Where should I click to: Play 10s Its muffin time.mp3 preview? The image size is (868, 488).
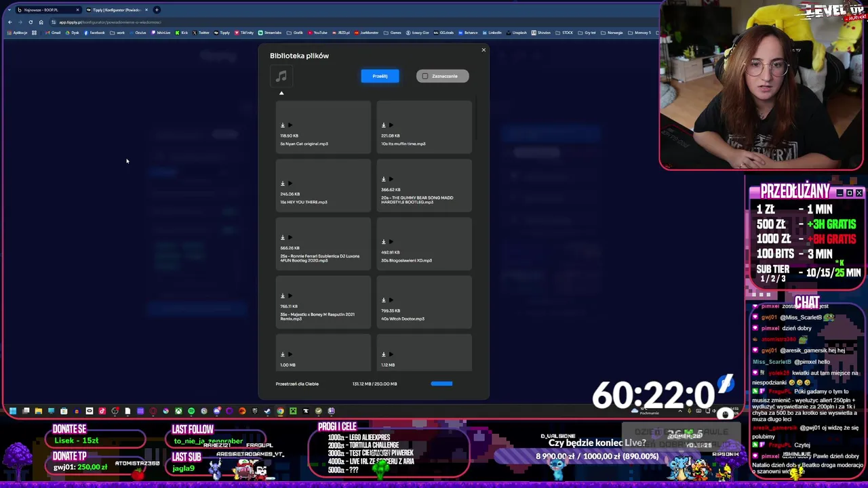point(391,125)
